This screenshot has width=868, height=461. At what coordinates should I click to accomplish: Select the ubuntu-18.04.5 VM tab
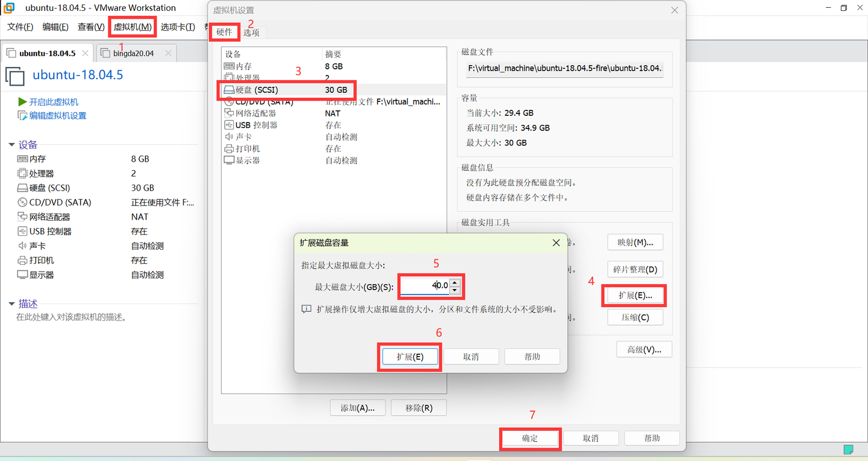47,53
